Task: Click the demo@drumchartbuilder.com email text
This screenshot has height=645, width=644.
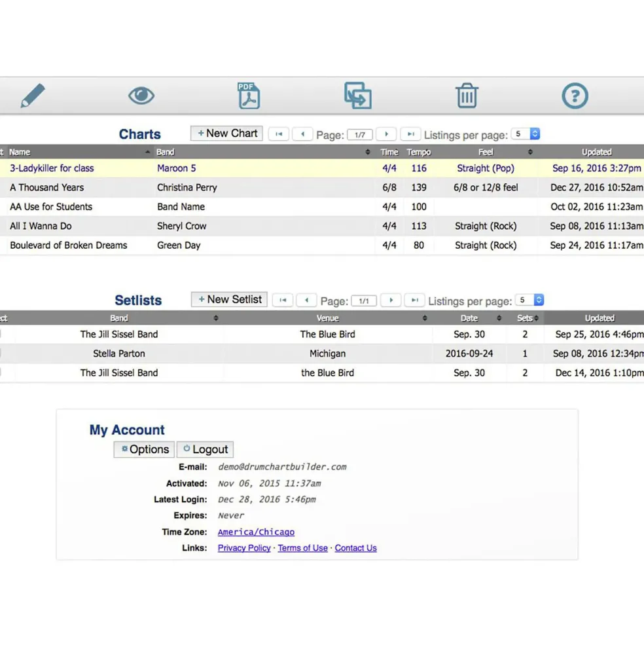Action: point(282,468)
